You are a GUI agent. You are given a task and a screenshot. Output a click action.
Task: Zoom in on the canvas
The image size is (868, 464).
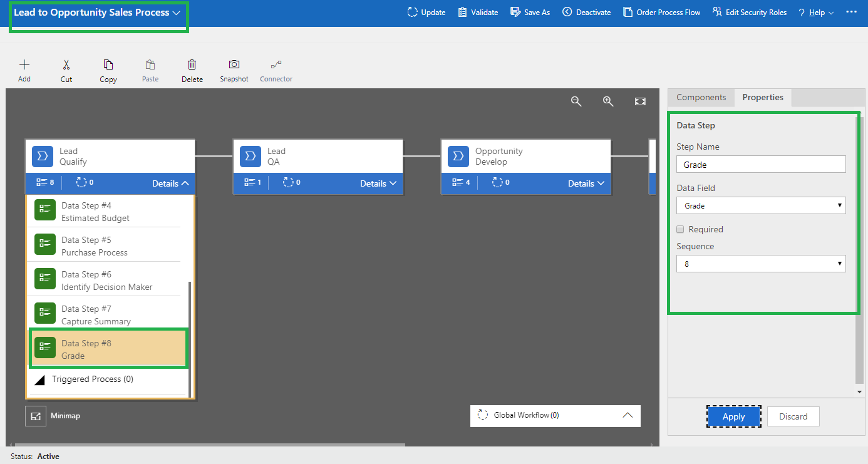608,101
